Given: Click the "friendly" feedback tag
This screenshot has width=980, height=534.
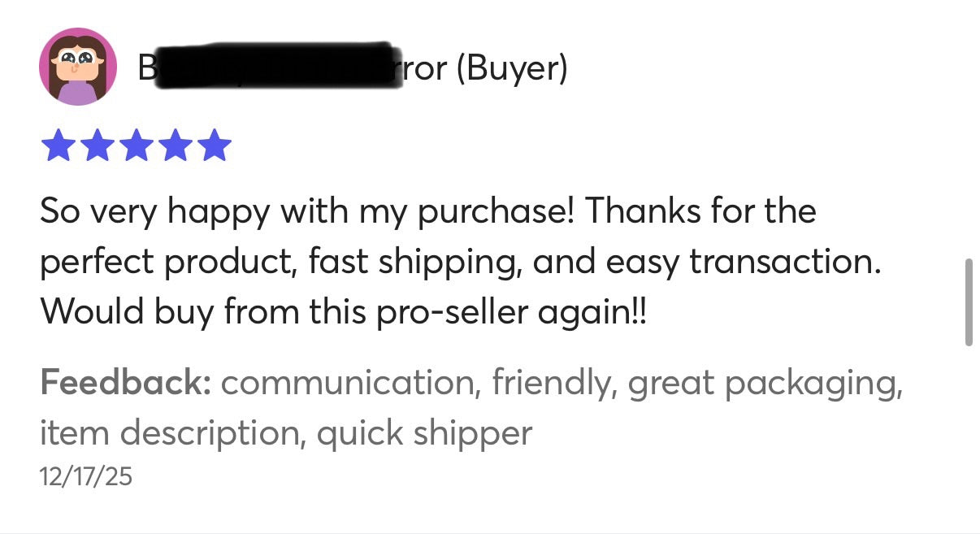Looking at the screenshot, I should [550, 382].
